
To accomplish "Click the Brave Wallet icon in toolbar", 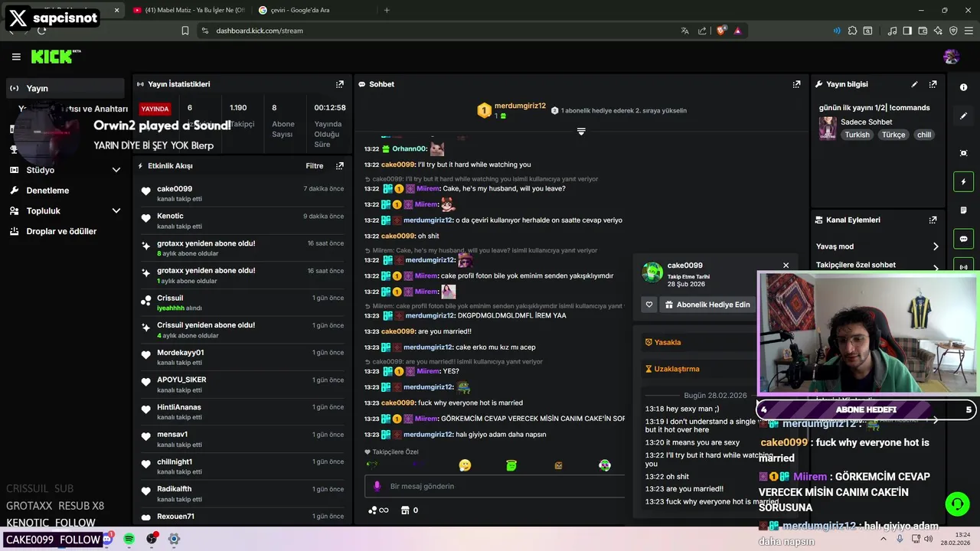I will click(x=923, y=31).
